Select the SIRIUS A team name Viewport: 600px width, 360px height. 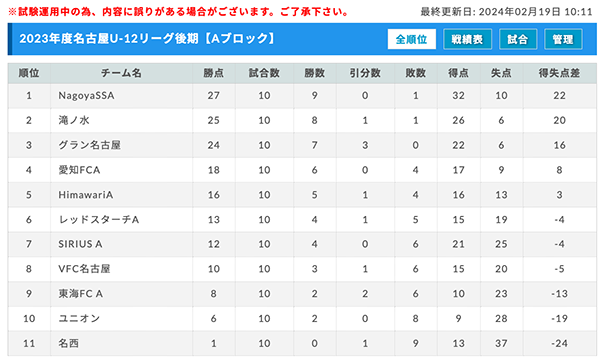point(80,244)
